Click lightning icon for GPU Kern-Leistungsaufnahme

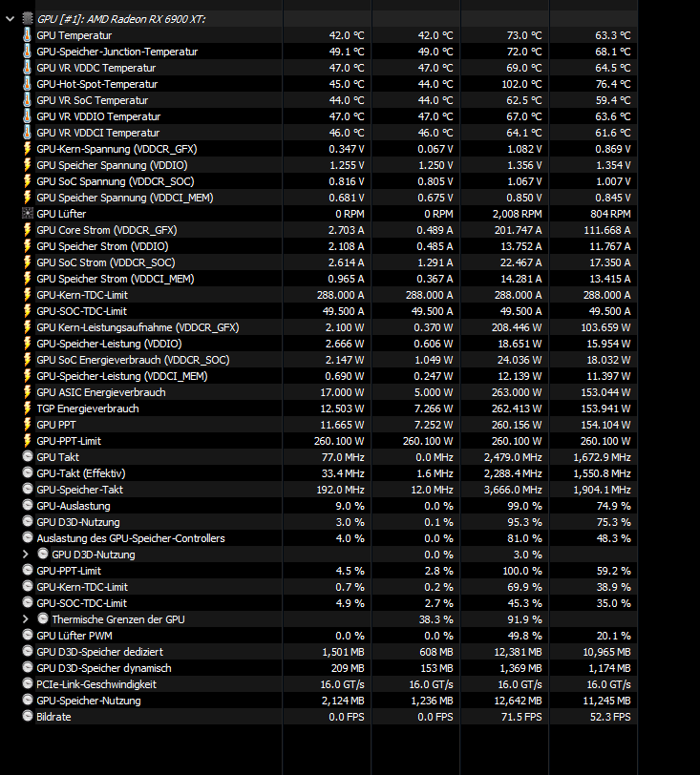click(x=28, y=327)
